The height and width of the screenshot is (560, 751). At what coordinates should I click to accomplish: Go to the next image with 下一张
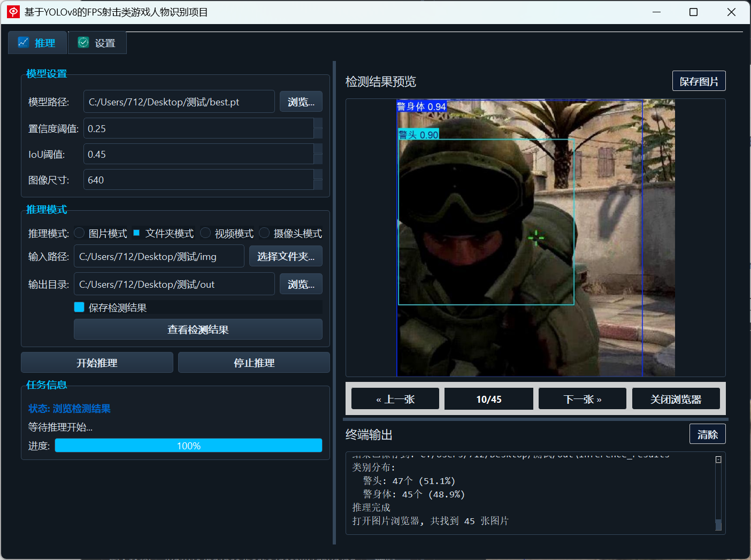click(583, 399)
